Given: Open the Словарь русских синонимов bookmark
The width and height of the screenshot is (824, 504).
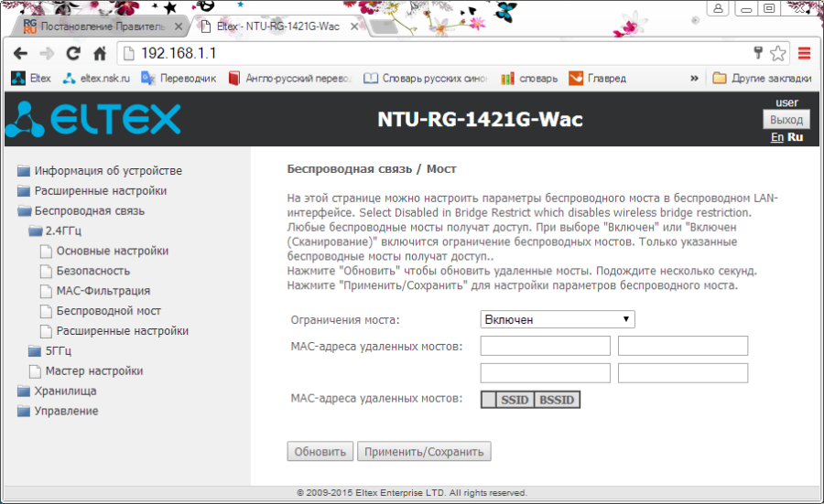Looking at the screenshot, I should point(426,79).
